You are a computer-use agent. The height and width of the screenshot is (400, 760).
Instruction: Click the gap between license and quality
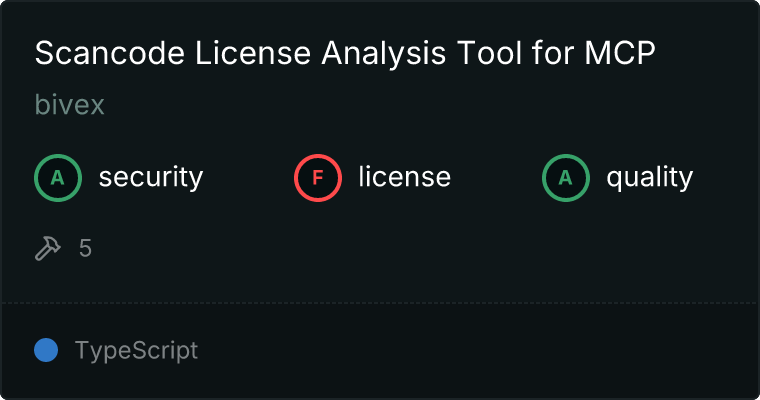tap(497, 178)
